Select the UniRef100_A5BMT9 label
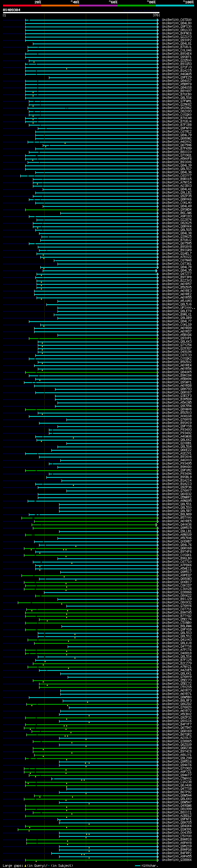 (176, 84)
